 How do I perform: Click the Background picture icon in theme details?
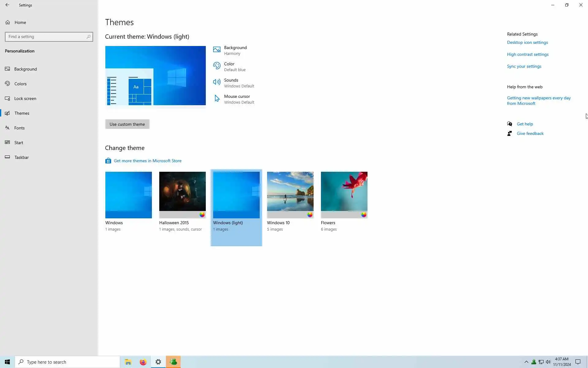coord(217,50)
